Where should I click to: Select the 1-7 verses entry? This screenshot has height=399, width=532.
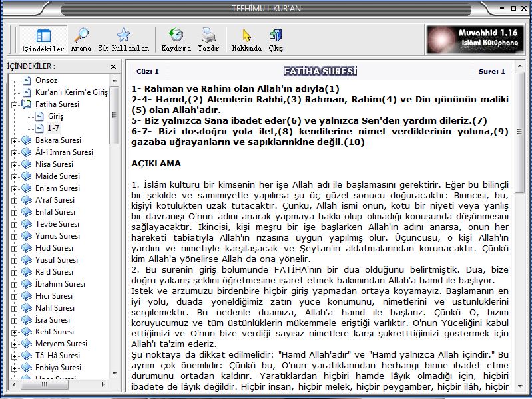coord(53,128)
